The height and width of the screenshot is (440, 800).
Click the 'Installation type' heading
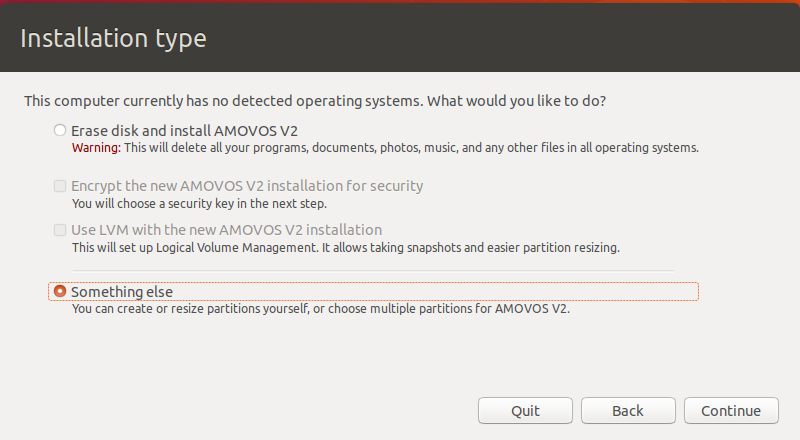point(113,38)
